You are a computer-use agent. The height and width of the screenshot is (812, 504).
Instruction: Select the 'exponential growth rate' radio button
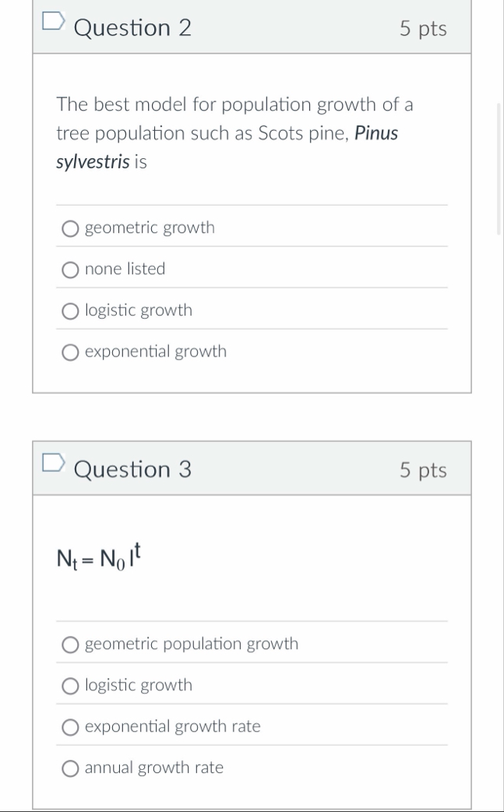tap(71, 727)
